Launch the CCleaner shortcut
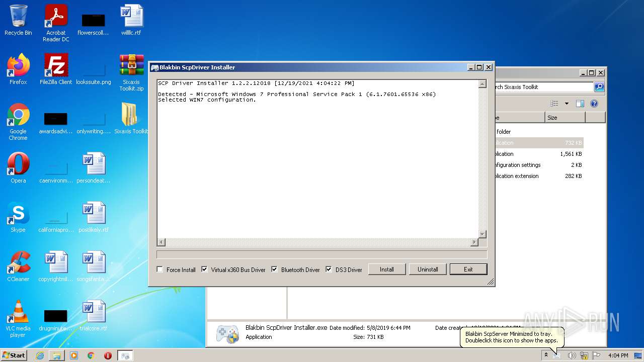This screenshot has height=362, width=644. (18, 266)
